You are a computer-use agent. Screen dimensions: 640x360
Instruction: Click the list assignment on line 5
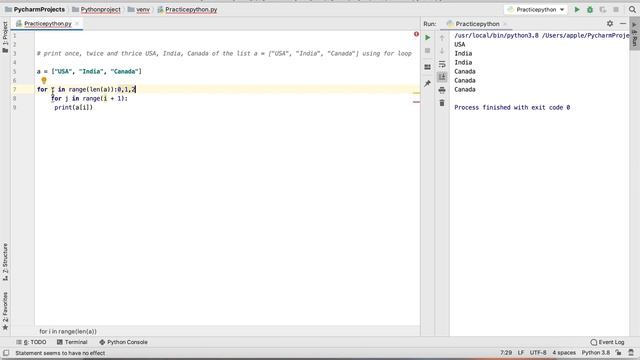pos(89,71)
